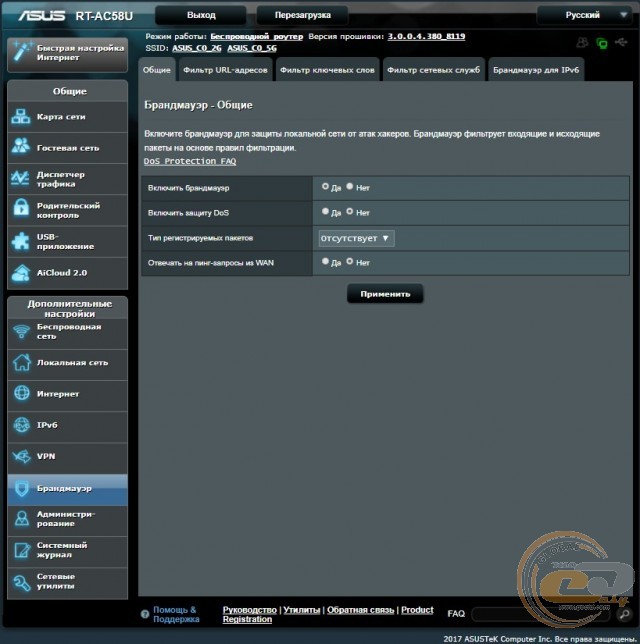Image resolution: width=640 pixels, height=644 pixels.
Task: Click the FAQ search magnifier icon
Action: click(x=624, y=614)
